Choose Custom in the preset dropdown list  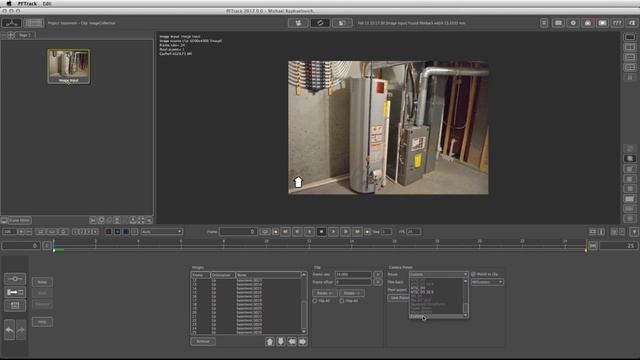coord(437,316)
